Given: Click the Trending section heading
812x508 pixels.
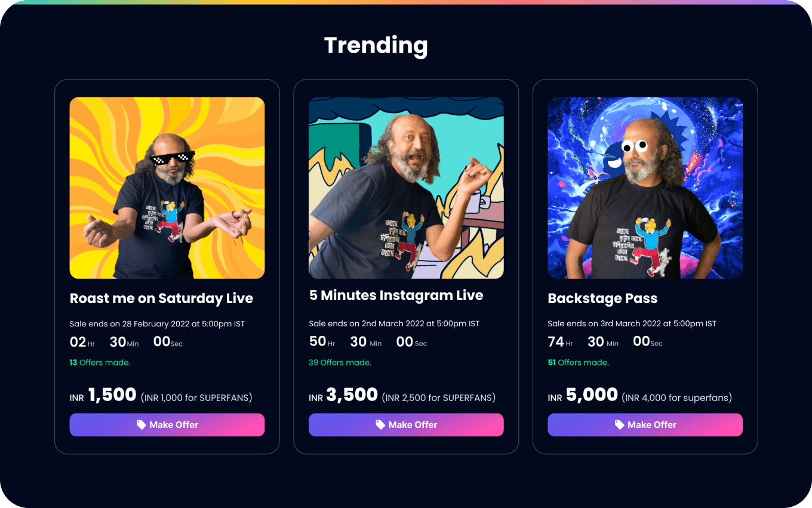Looking at the screenshot, I should [376, 45].
